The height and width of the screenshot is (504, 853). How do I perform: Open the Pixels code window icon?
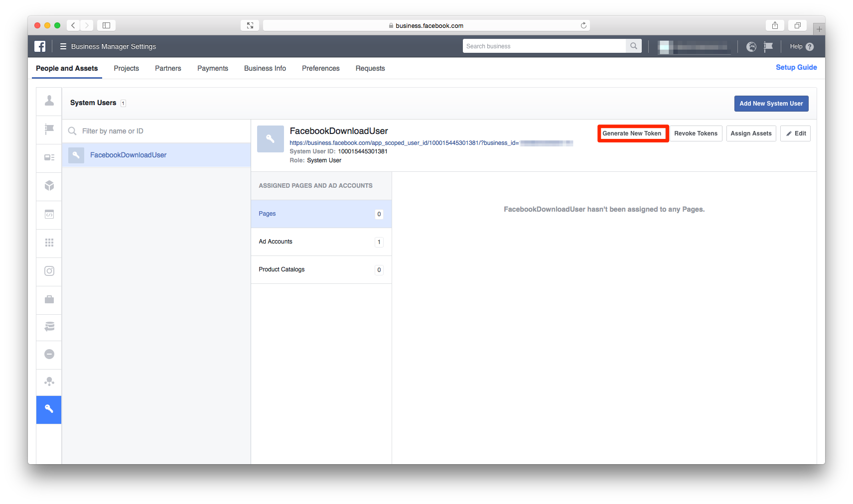click(49, 215)
